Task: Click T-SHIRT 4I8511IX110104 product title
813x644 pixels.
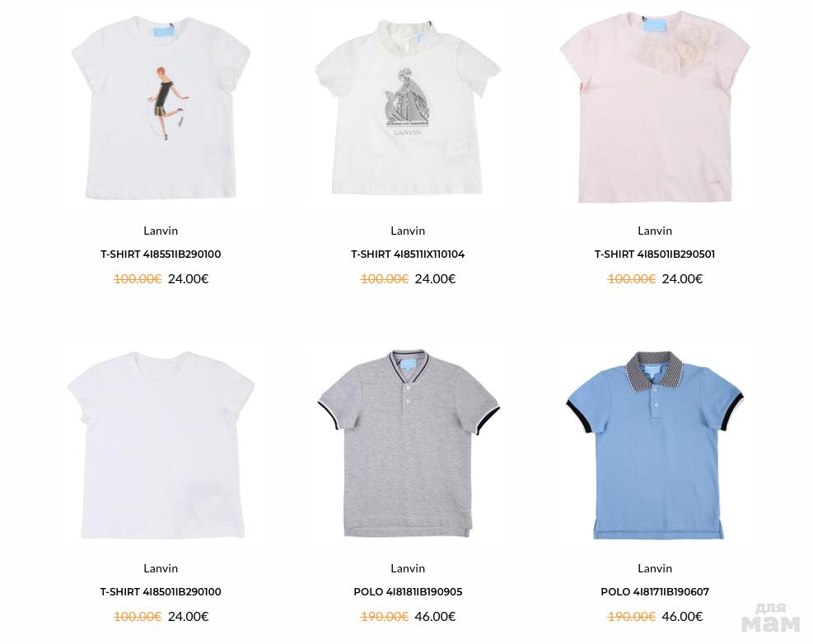Action: click(x=408, y=254)
